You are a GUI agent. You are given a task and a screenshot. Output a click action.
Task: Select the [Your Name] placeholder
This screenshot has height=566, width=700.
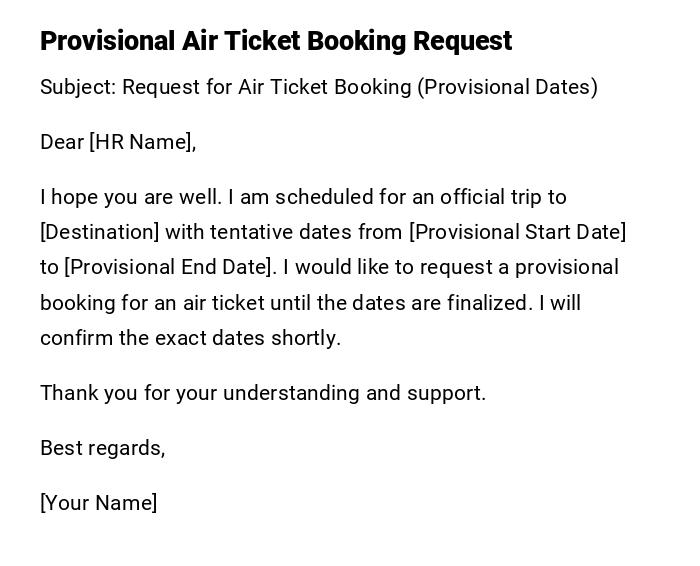[x=98, y=502]
